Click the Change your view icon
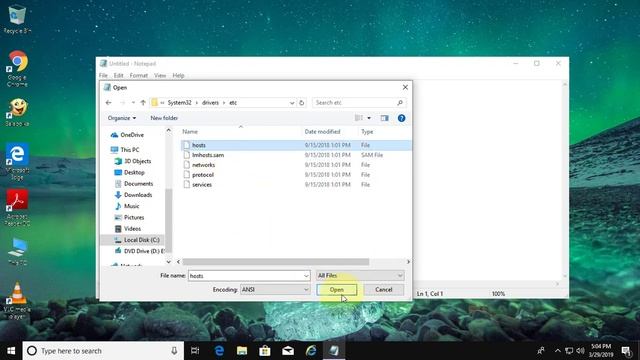 click(359, 118)
